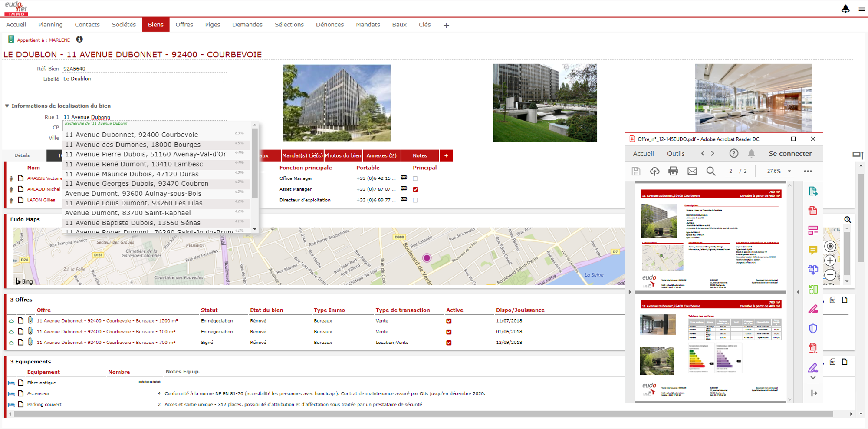Click the map locate target icon

830,247
